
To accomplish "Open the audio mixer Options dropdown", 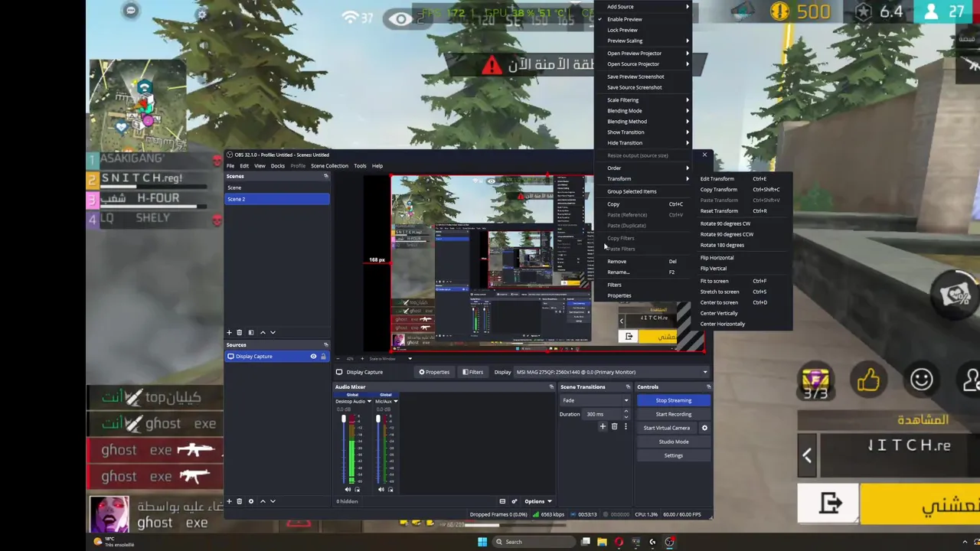I will pos(537,501).
